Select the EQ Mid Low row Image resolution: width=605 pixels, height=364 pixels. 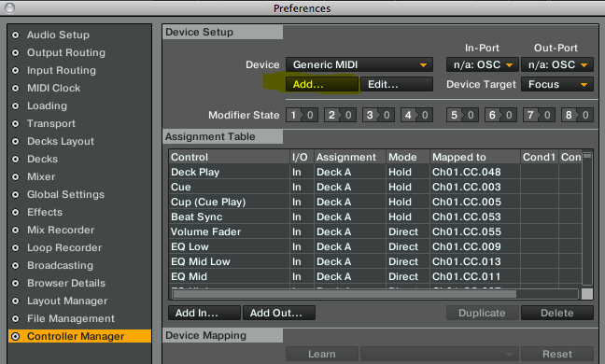[x=375, y=262]
